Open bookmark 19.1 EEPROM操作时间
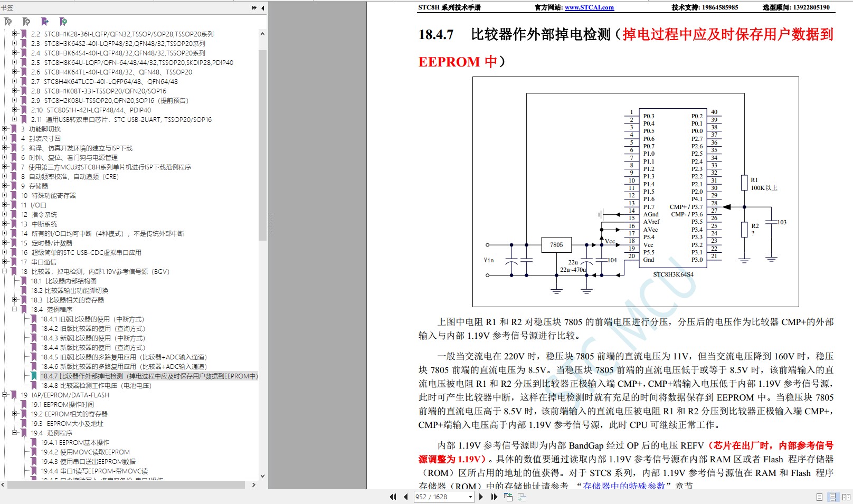Screen dimensions: 853x504 62,405
